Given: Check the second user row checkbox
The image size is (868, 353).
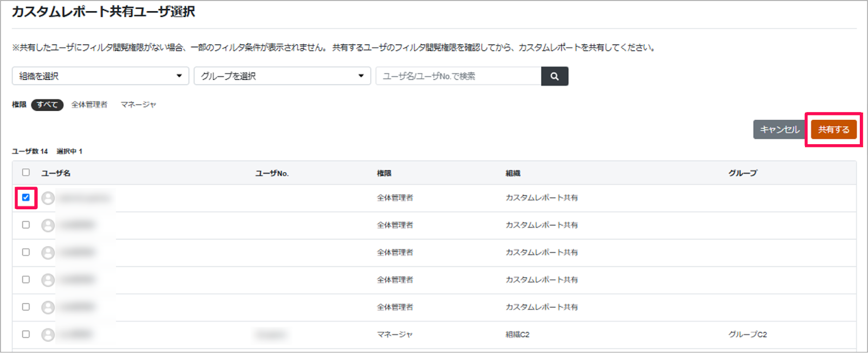Looking at the screenshot, I should [x=25, y=224].
